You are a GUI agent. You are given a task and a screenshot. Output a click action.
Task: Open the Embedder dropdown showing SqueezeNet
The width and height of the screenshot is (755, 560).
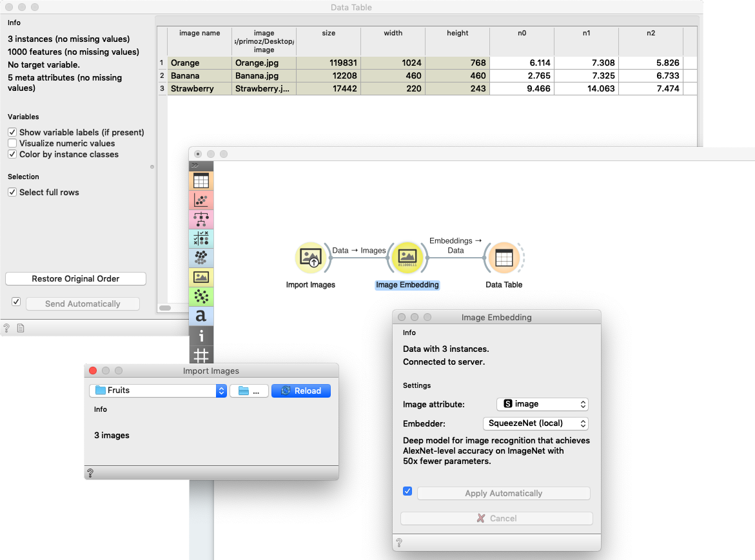click(x=535, y=423)
